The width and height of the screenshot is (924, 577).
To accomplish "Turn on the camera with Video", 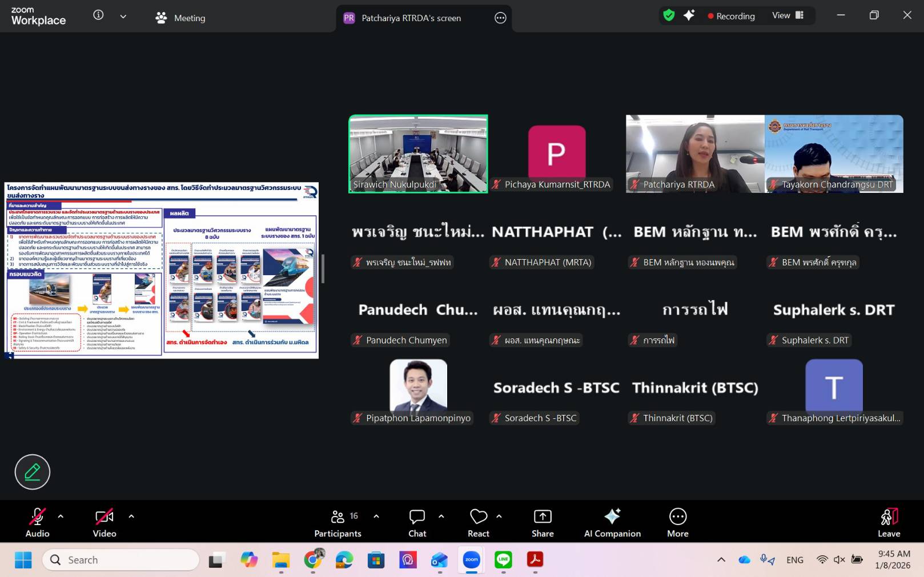I will pos(105,523).
